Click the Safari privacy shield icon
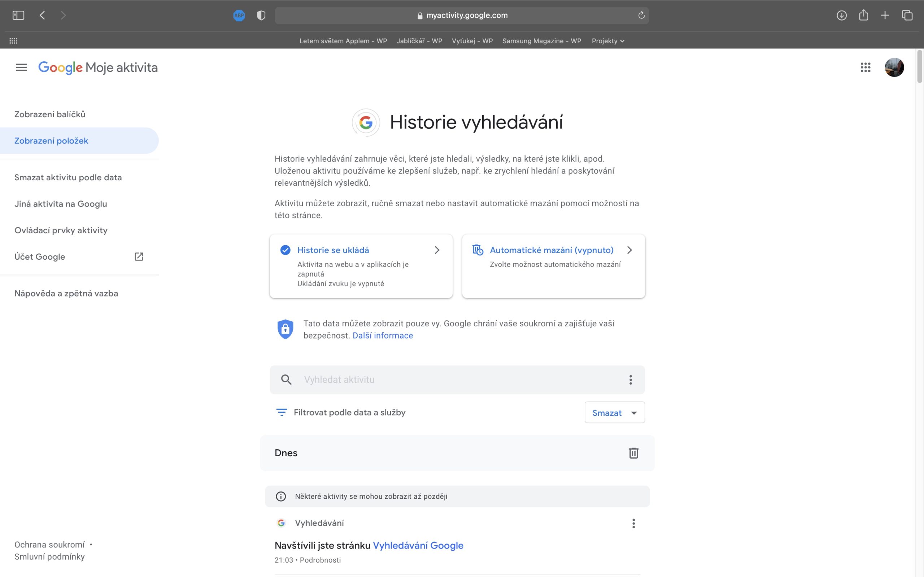This screenshot has height=577, width=924. pos(261,16)
